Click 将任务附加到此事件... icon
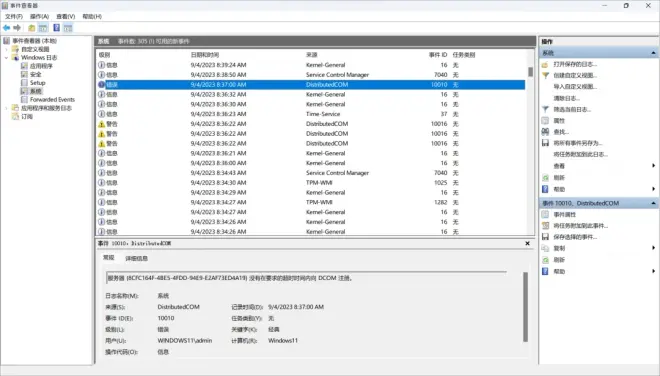This screenshot has height=376, width=660. click(545, 226)
